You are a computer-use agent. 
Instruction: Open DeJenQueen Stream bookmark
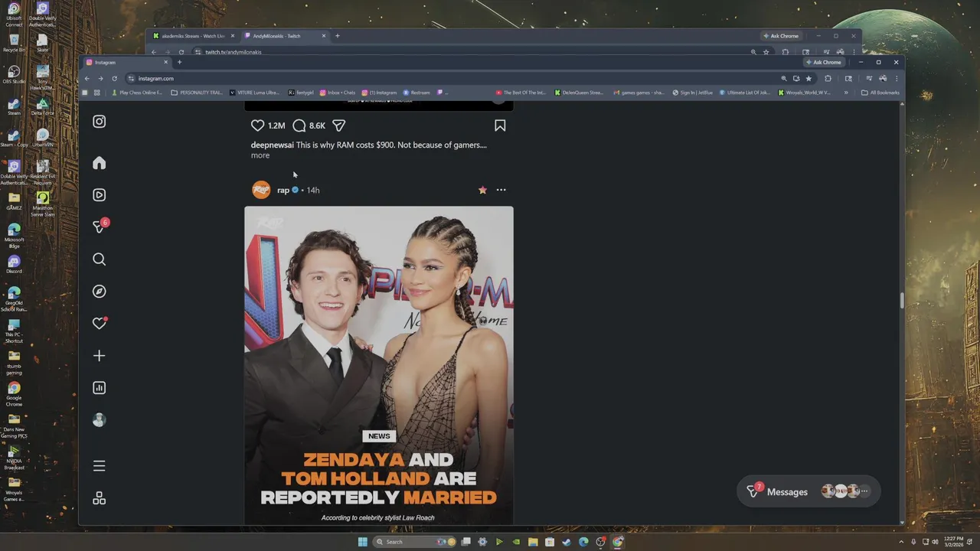580,93
